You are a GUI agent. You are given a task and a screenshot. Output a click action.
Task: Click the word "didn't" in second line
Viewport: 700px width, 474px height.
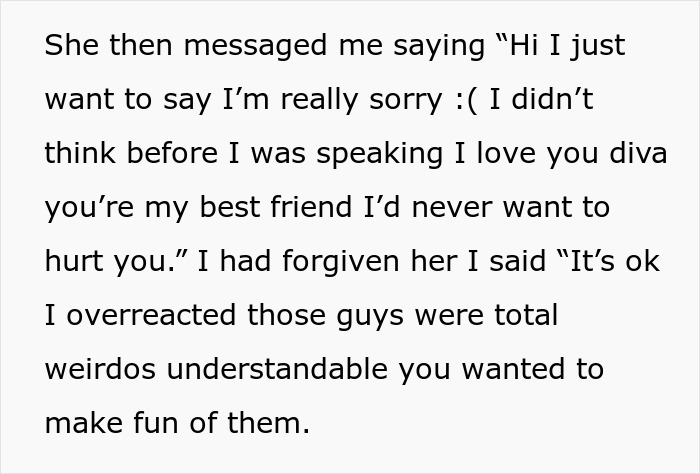coord(552,99)
